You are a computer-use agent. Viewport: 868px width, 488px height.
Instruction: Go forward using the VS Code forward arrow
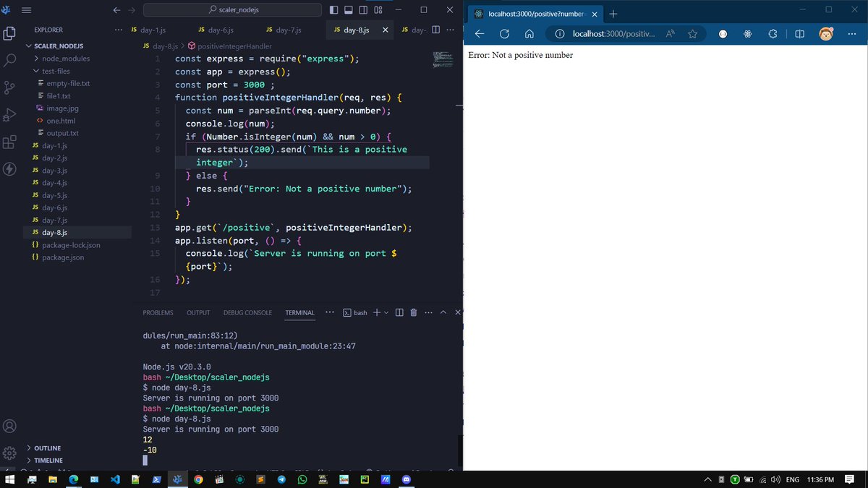point(131,10)
